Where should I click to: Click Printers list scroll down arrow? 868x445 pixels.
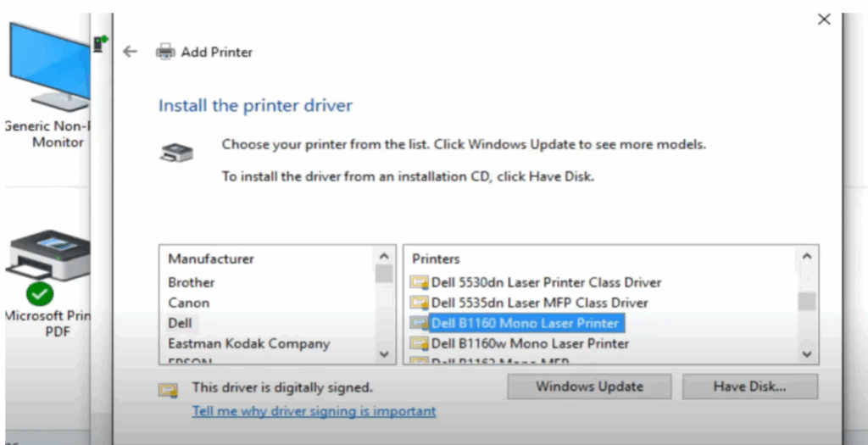807,354
